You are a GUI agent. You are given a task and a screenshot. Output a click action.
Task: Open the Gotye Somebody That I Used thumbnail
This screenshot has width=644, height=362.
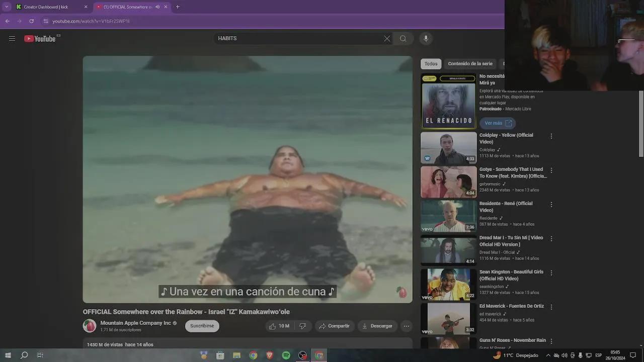[x=448, y=182]
